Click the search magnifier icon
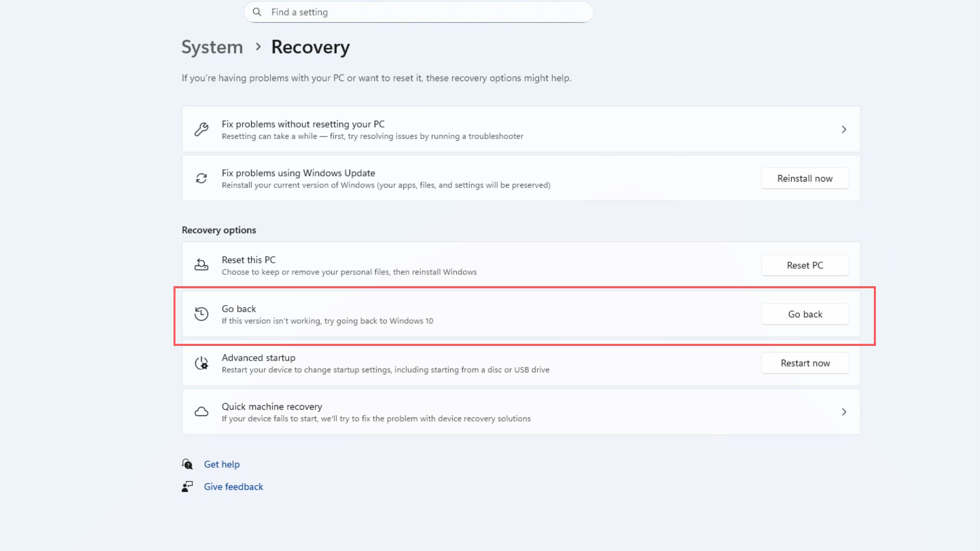Image resolution: width=980 pixels, height=551 pixels. pyautogui.click(x=257, y=12)
